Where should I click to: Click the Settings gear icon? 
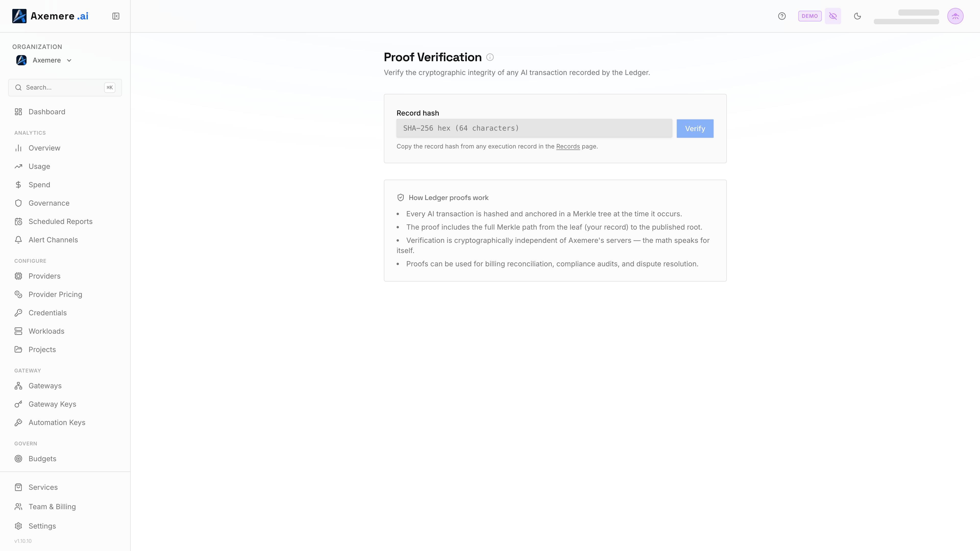point(18,526)
